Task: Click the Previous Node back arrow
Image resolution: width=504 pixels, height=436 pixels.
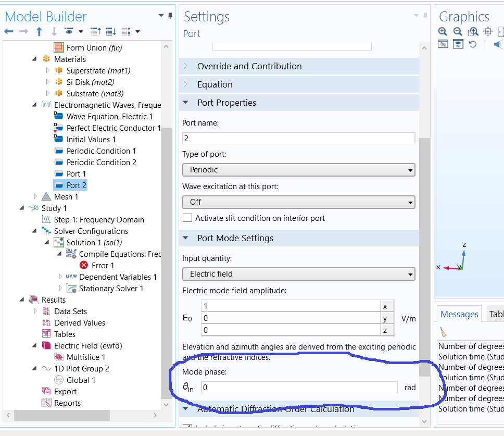Action: coord(9,32)
